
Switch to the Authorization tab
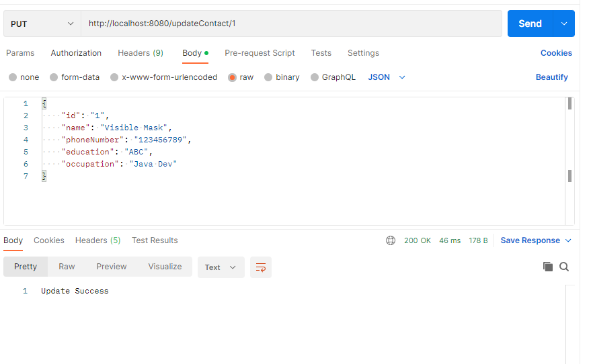(76, 53)
